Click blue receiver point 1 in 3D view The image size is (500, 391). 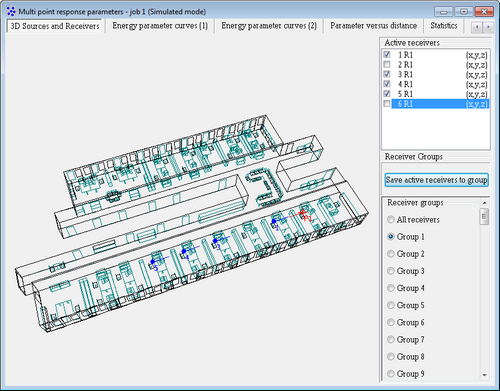click(x=274, y=221)
